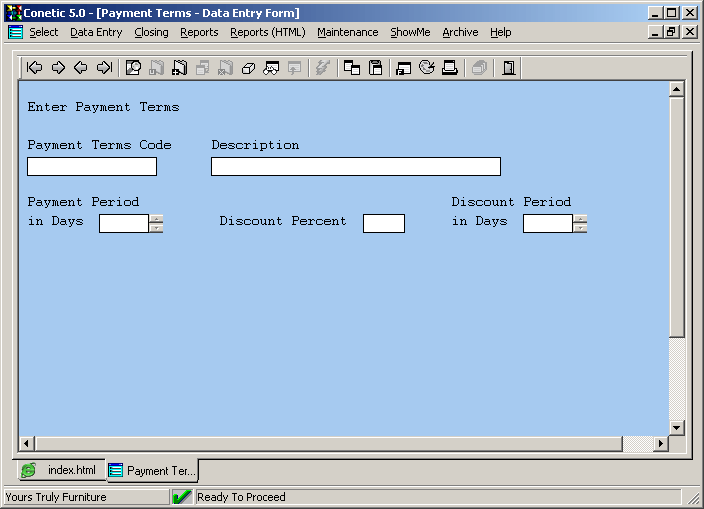Click the last record arrow icon

[104, 68]
